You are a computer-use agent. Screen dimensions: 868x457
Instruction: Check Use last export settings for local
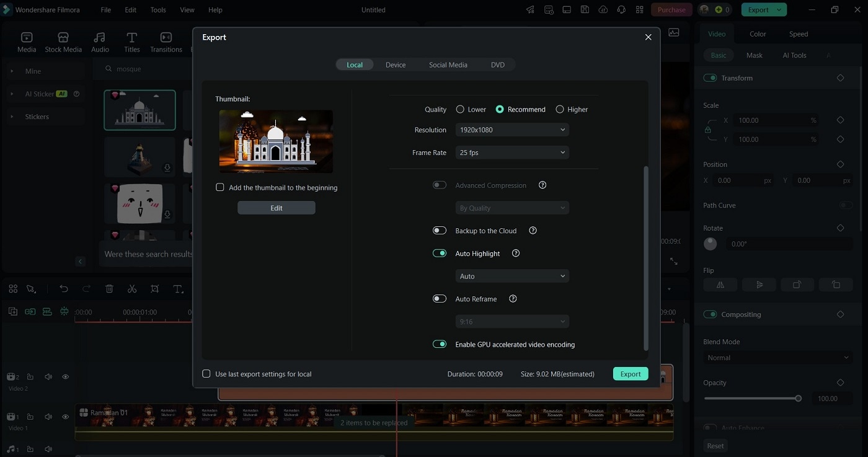206,374
